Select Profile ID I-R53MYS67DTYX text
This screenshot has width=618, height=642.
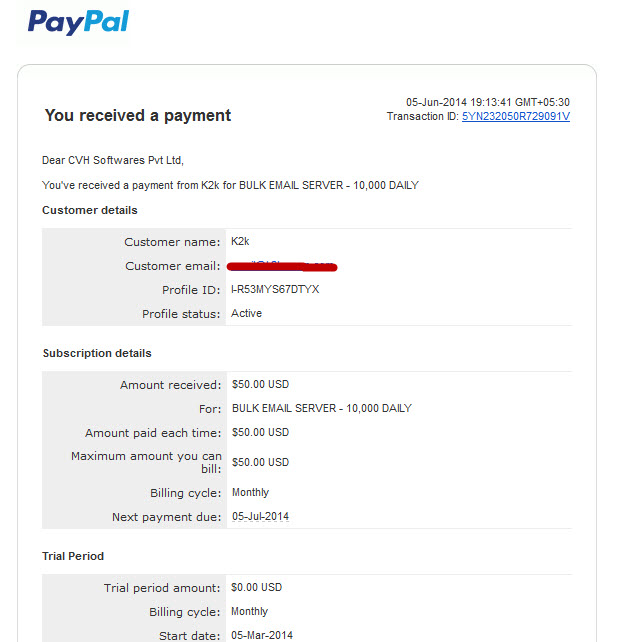click(x=275, y=289)
